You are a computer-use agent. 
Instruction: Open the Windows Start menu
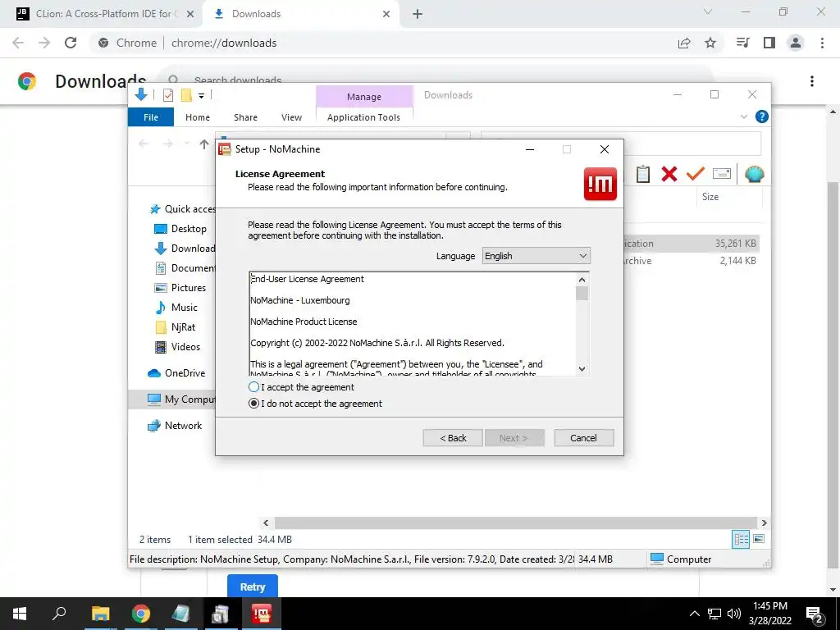(x=20, y=614)
